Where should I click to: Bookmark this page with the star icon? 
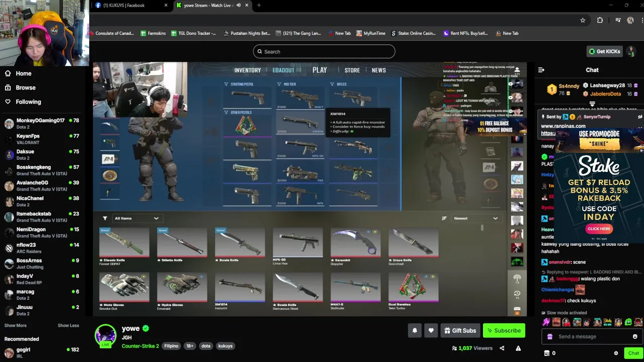(x=583, y=20)
